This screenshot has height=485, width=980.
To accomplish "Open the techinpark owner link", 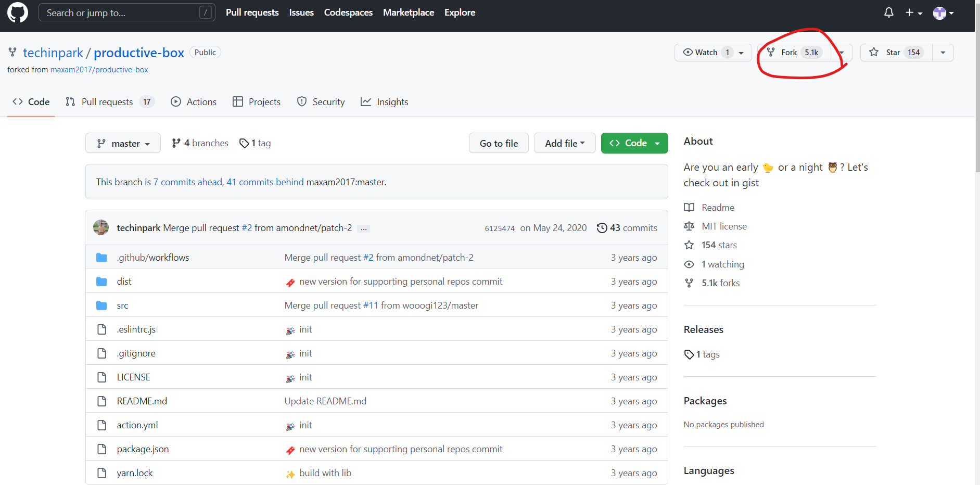I will coord(53,53).
